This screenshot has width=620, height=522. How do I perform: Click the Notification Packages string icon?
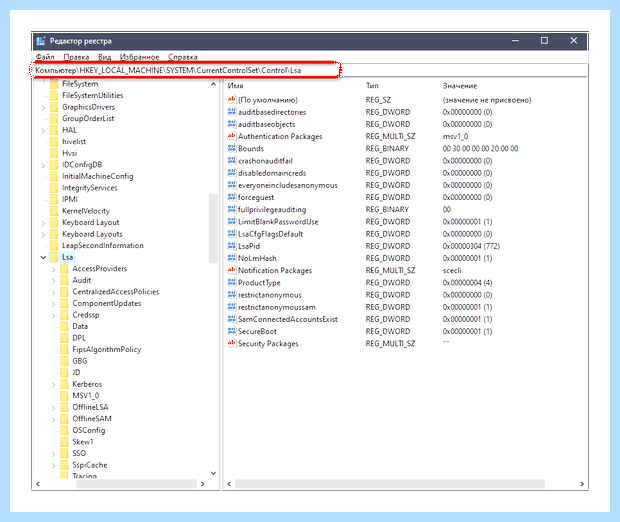[232, 270]
